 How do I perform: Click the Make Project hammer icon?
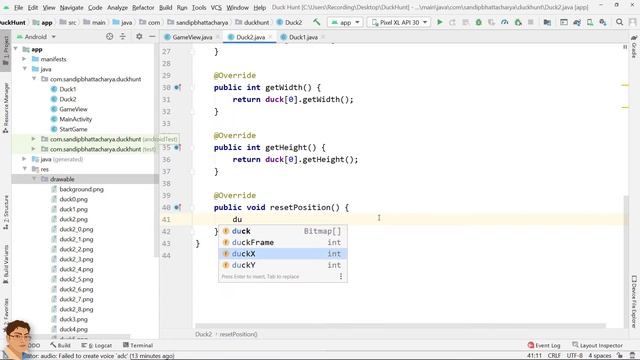317,22
